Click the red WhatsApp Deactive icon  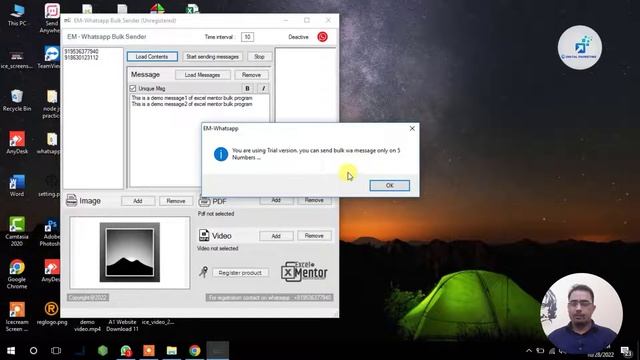pyautogui.click(x=322, y=37)
